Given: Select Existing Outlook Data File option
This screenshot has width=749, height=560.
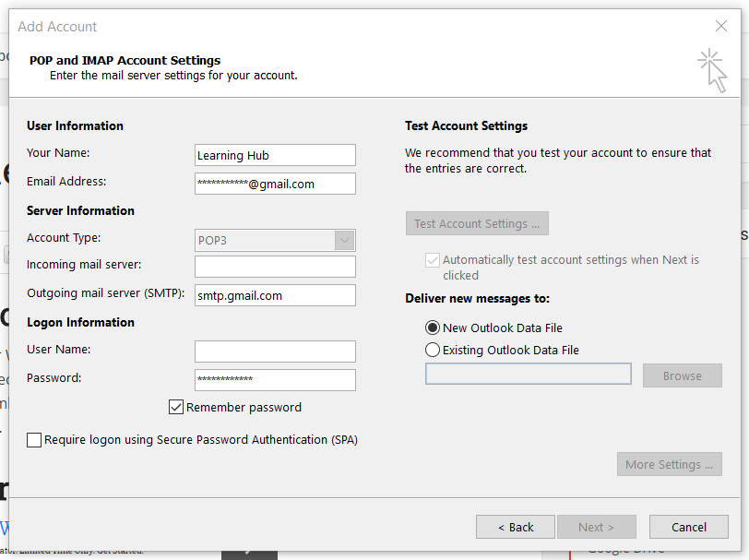Looking at the screenshot, I should click(x=433, y=350).
